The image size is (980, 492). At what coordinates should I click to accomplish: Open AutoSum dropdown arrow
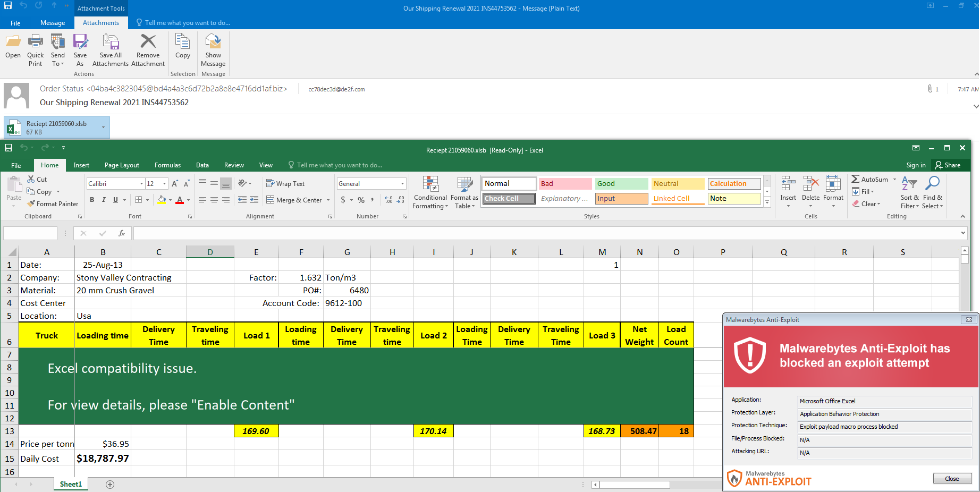895,180
